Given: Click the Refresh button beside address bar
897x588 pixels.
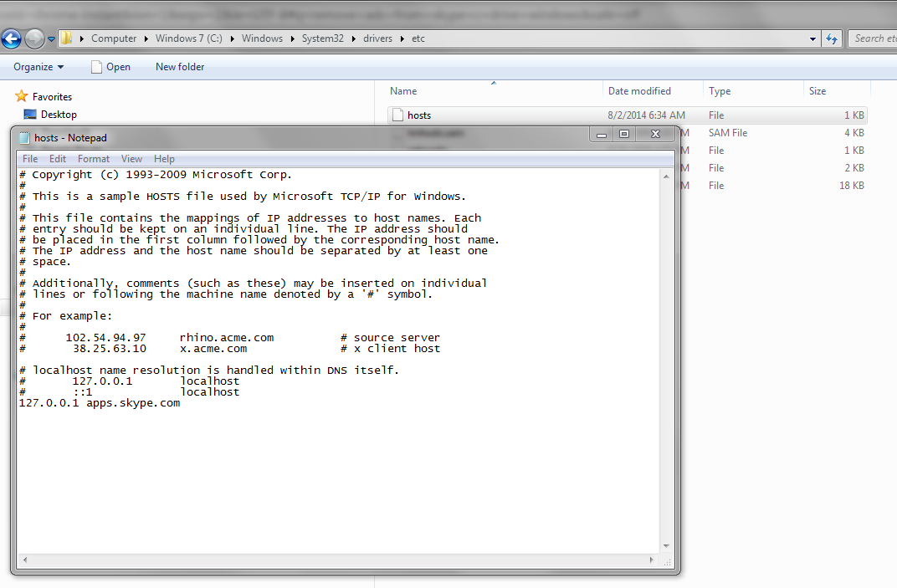Looking at the screenshot, I should 832,39.
